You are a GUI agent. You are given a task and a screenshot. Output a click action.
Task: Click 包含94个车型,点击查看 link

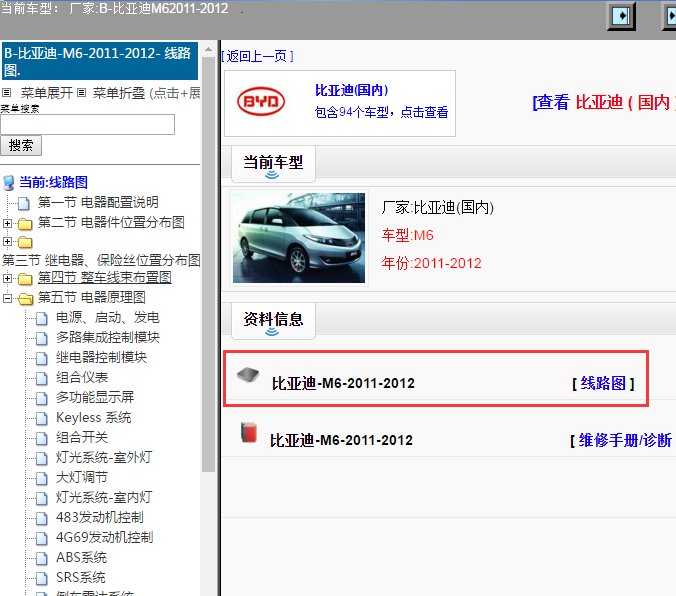(x=382, y=112)
